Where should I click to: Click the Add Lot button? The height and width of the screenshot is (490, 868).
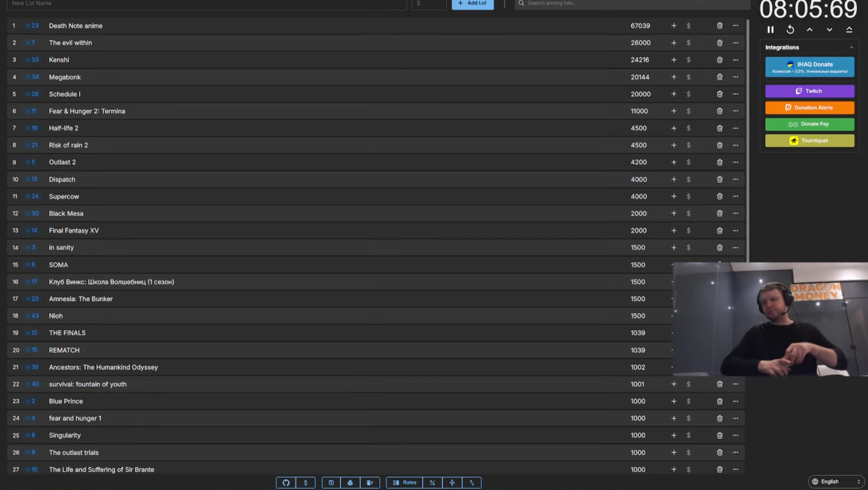[x=472, y=4]
